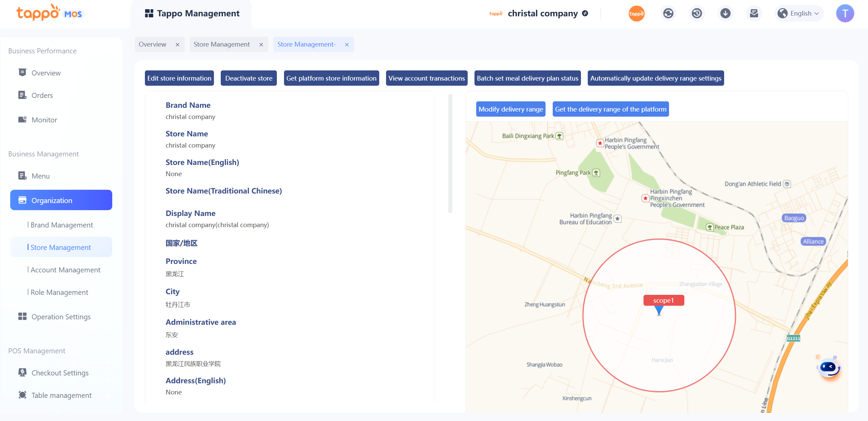The width and height of the screenshot is (868, 421).
Task: Click the chatbot assistant robot icon
Action: coord(829,368)
